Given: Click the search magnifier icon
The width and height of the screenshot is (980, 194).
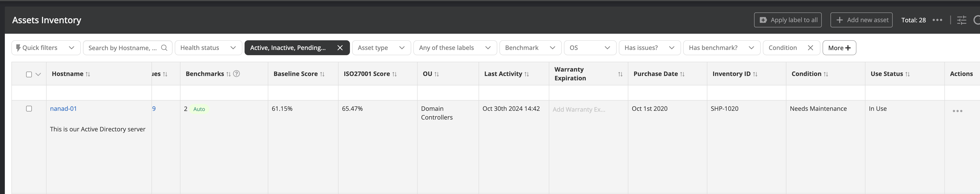Looking at the screenshot, I should click(x=164, y=48).
